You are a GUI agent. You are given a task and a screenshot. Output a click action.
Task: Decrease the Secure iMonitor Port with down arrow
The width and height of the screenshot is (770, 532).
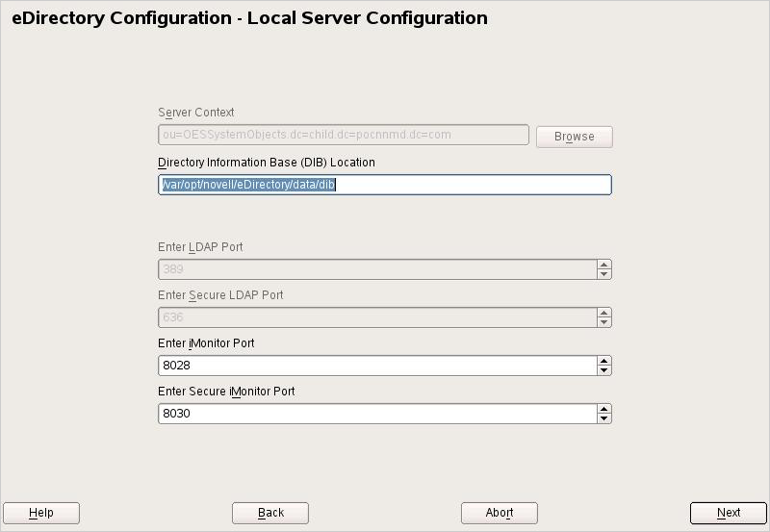click(x=604, y=418)
